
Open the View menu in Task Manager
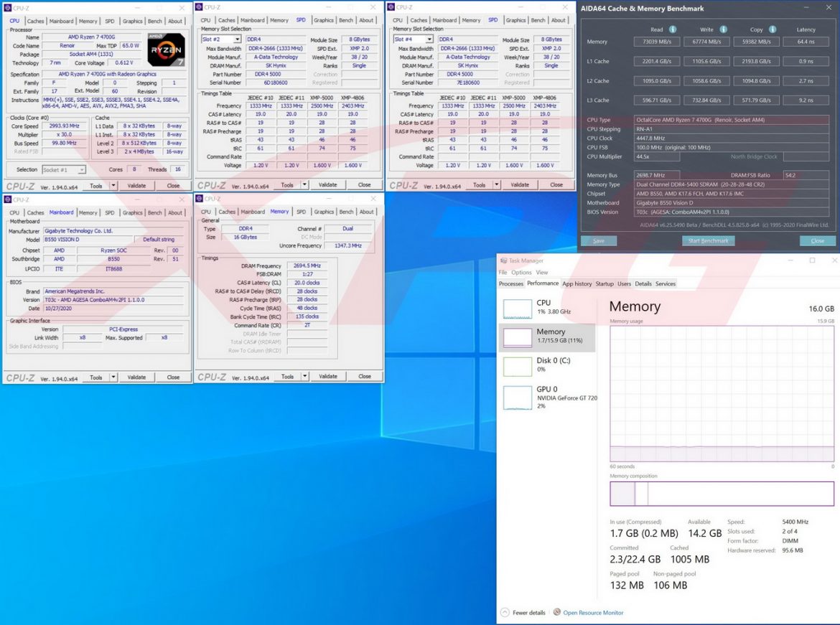pyautogui.click(x=542, y=272)
